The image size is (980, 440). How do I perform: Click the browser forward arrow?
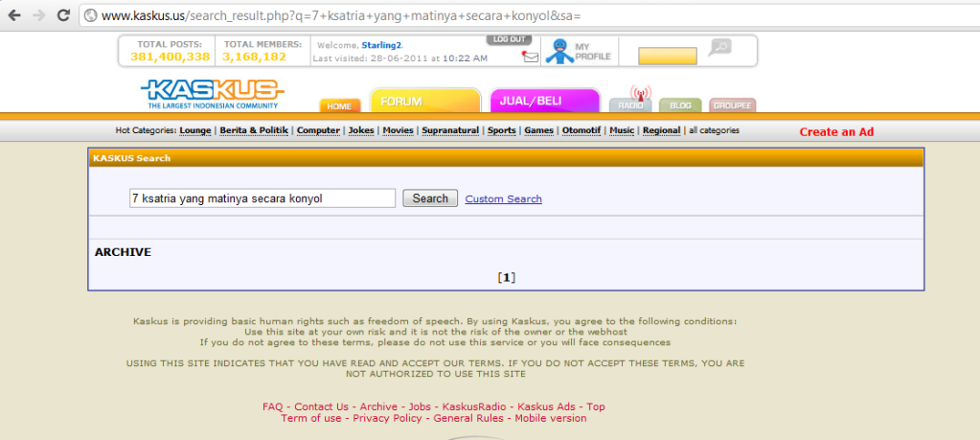[38, 15]
